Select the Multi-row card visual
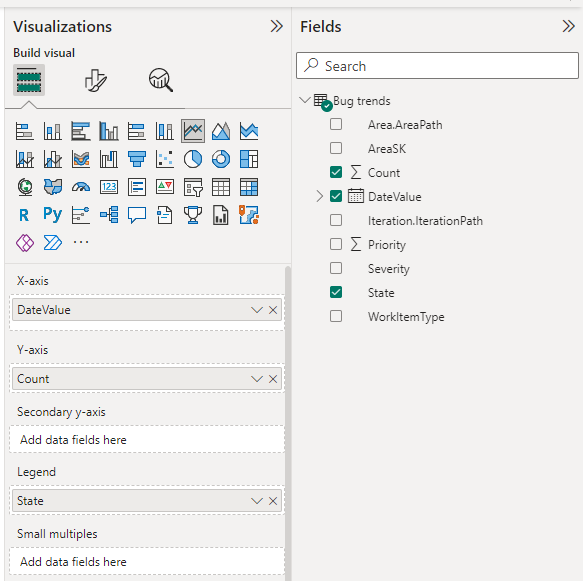This screenshot has height=582, width=584. [x=137, y=187]
